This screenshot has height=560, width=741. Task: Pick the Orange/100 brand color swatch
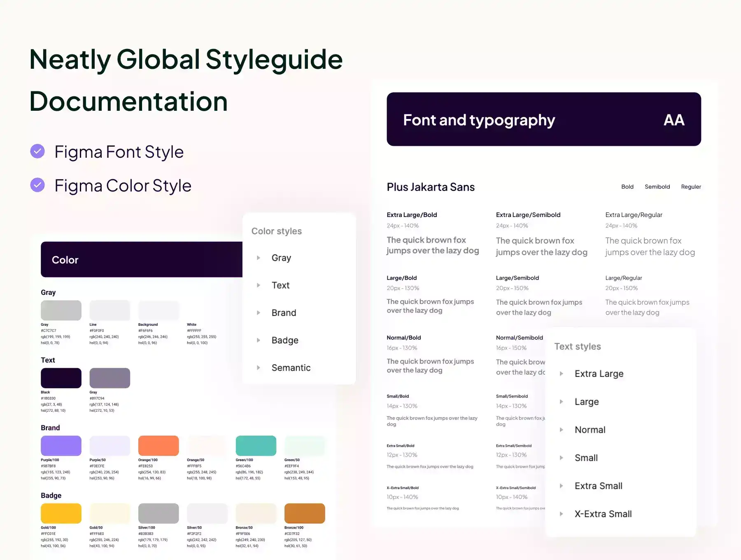[158, 446]
